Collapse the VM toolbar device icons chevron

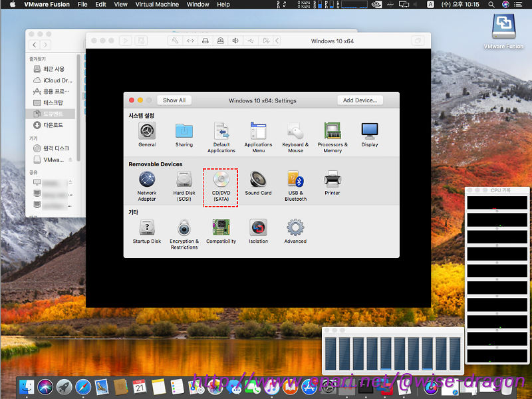pos(277,41)
